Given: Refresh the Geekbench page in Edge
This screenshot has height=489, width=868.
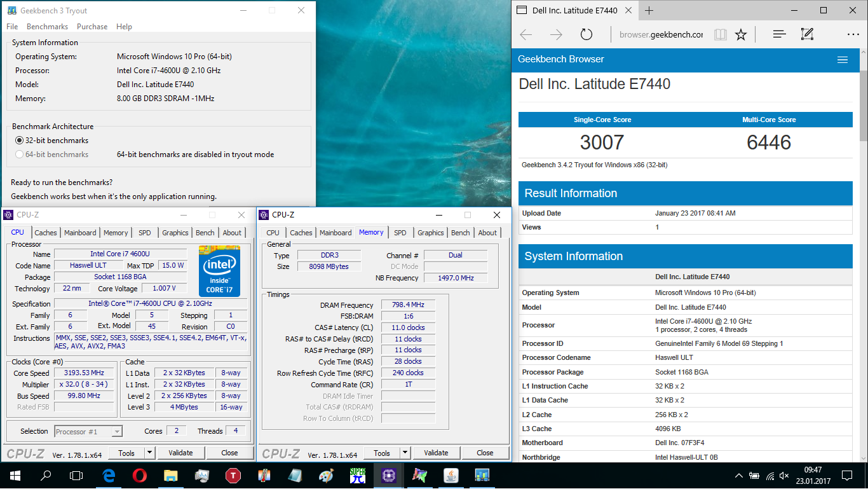Looking at the screenshot, I should click(586, 35).
